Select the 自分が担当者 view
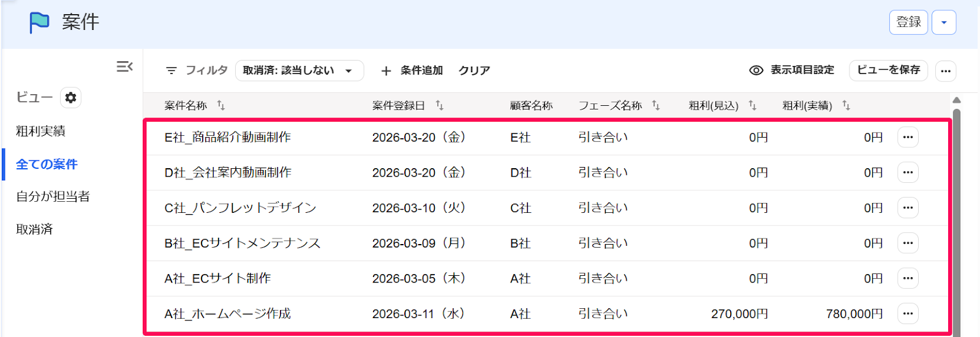 53,196
